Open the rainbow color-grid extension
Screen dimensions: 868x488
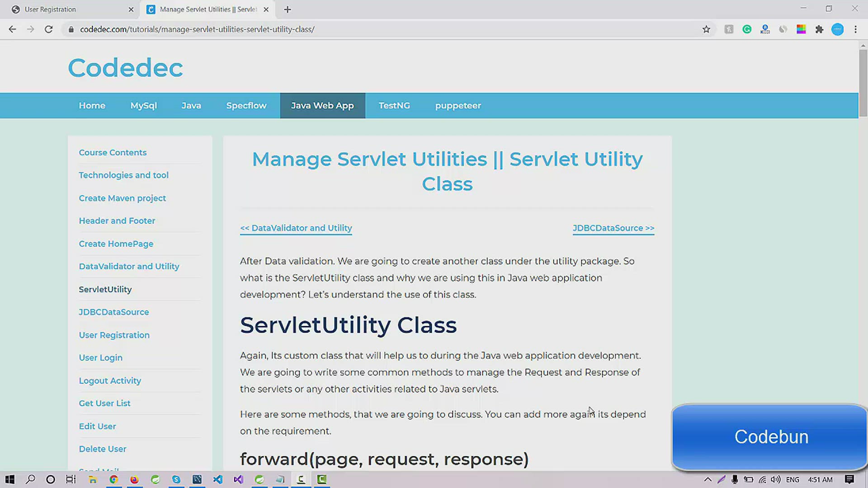801,29
